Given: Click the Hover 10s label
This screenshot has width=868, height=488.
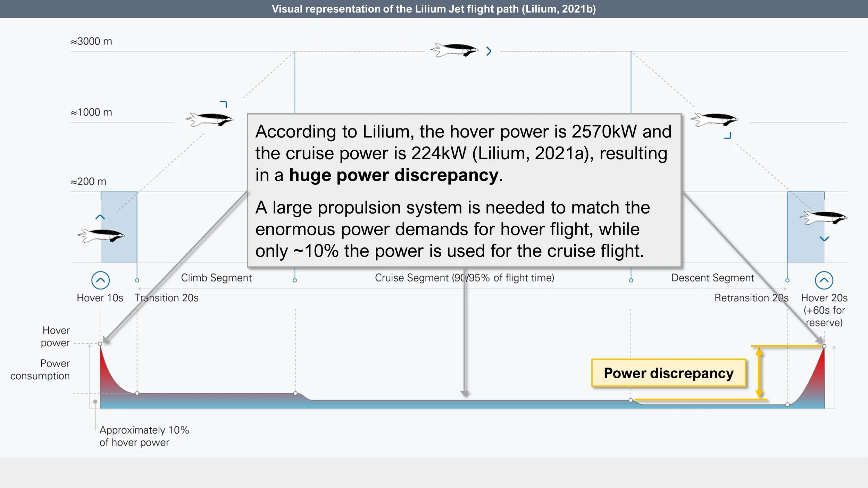Looking at the screenshot, I should pyautogui.click(x=100, y=298).
